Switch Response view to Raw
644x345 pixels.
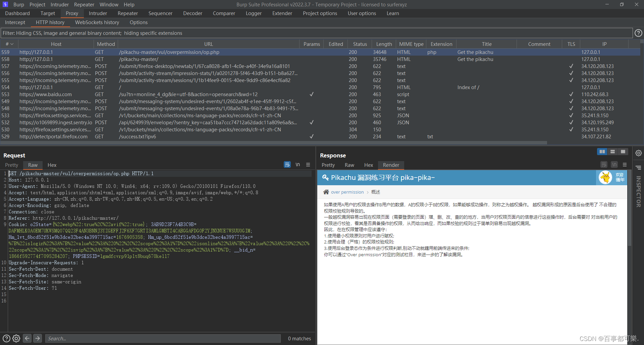click(x=350, y=165)
